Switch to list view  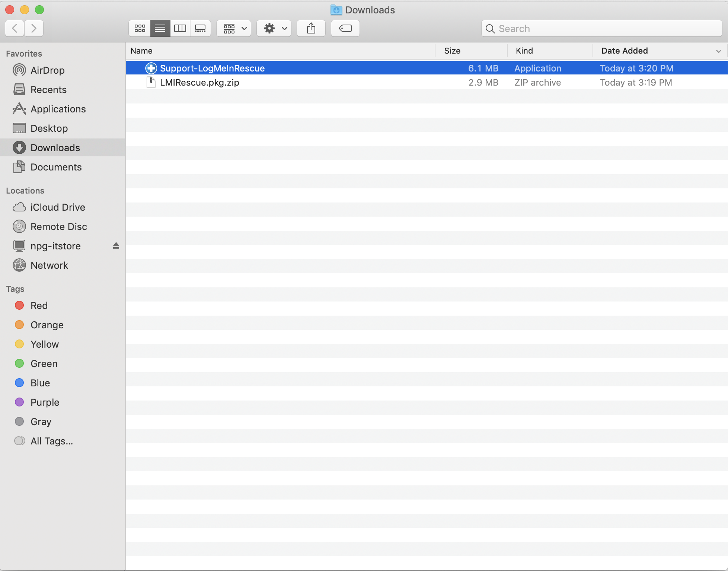coord(160,28)
